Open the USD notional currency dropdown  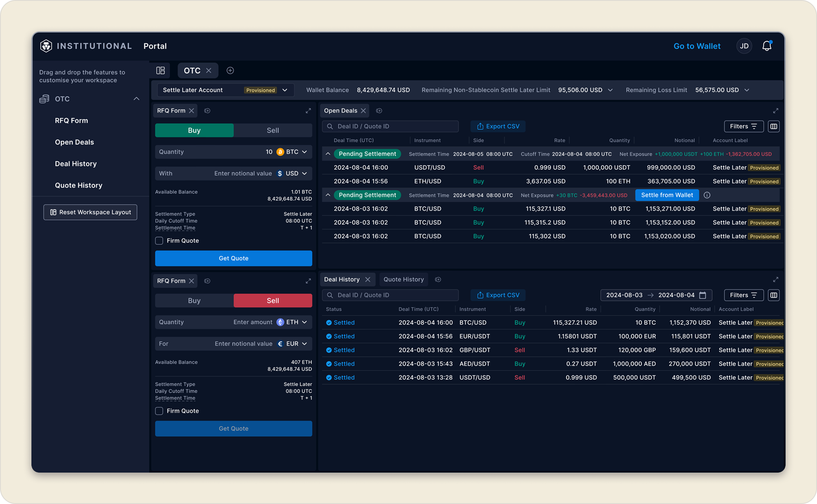[x=292, y=173]
